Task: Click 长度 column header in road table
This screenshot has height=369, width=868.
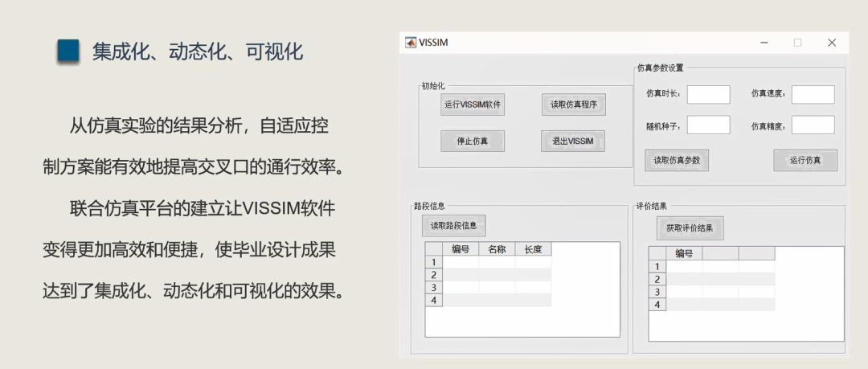Action: [533, 249]
